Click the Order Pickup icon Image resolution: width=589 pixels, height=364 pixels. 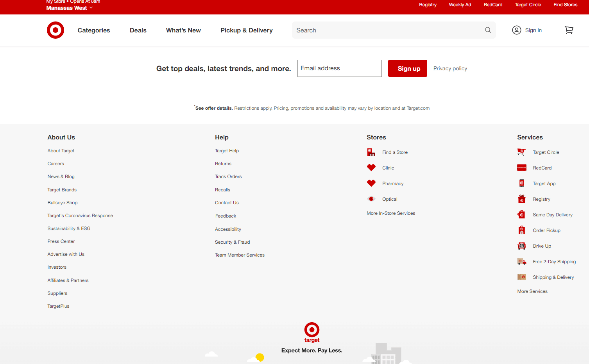(522, 230)
